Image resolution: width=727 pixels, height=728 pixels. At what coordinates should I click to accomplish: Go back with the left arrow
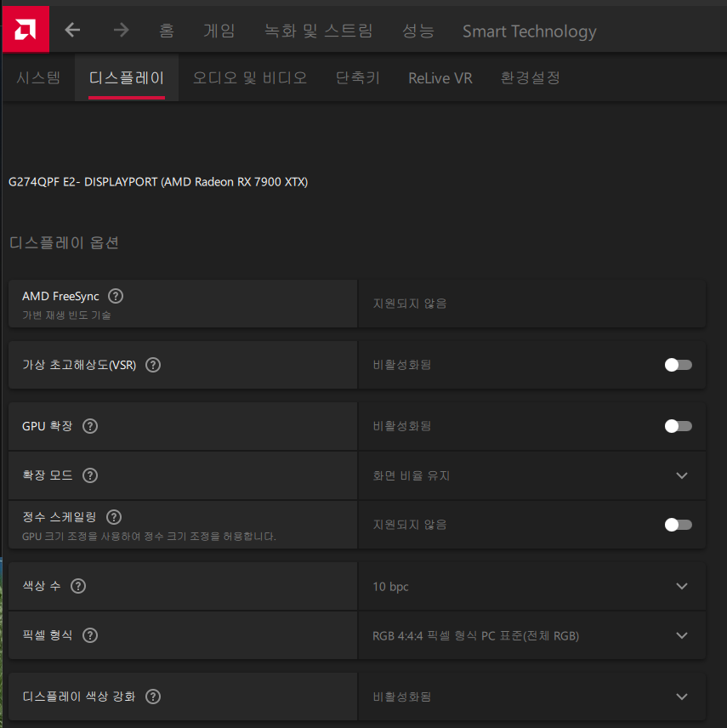73,31
